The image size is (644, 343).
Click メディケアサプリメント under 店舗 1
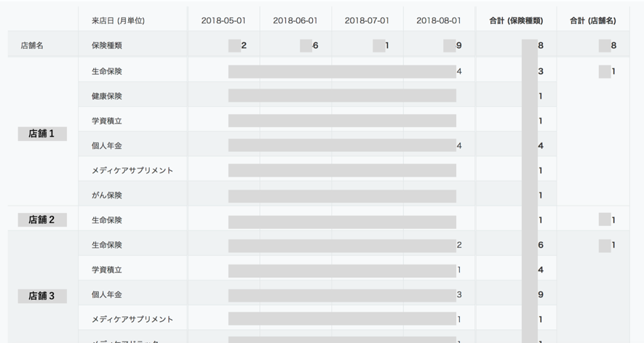[x=132, y=170]
